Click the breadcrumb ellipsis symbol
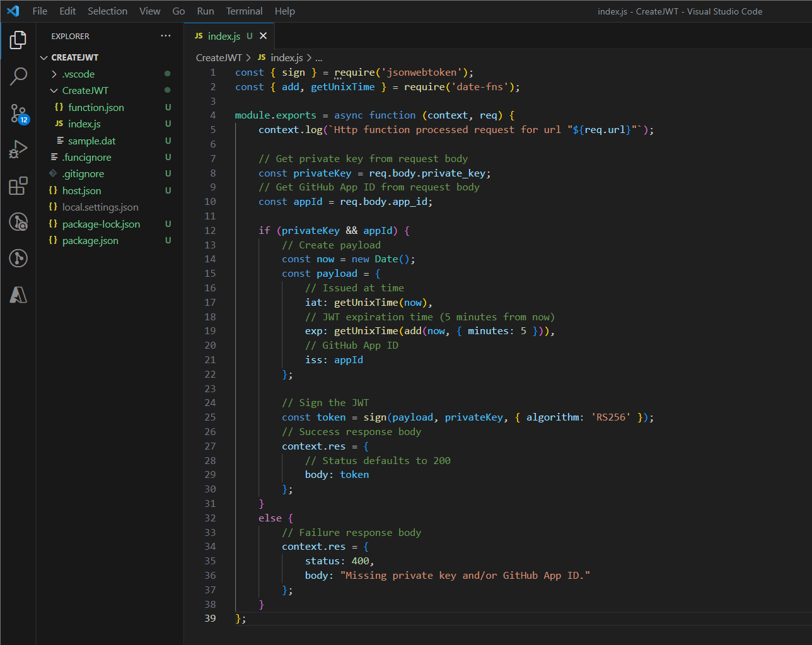 pos(319,58)
